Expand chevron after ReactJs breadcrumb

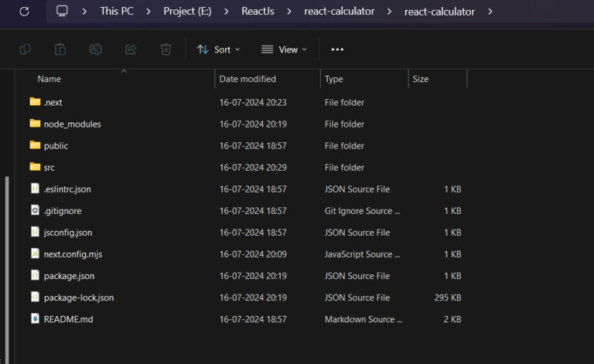coord(289,12)
